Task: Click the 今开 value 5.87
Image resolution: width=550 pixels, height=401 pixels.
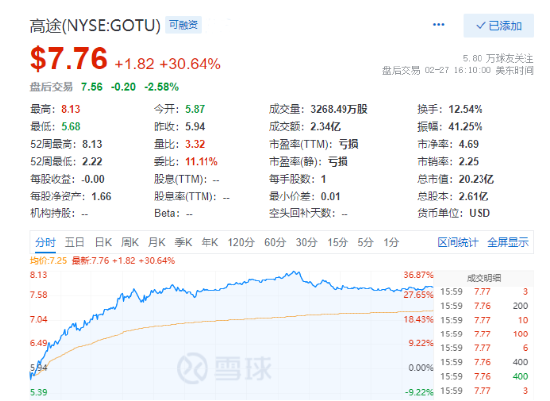Action: (195, 109)
